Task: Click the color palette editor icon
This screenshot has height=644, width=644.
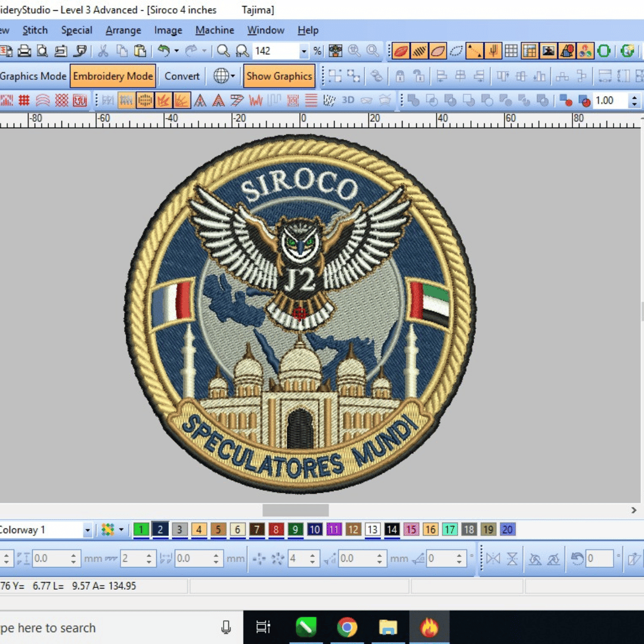Action: [x=107, y=530]
